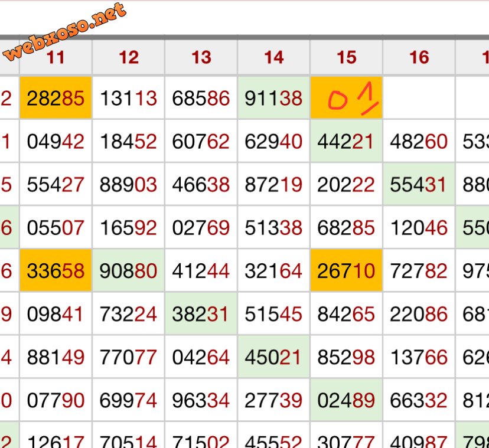Click the empty cell under column 16
The height and width of the screenshot is (448, 489).
419,98
